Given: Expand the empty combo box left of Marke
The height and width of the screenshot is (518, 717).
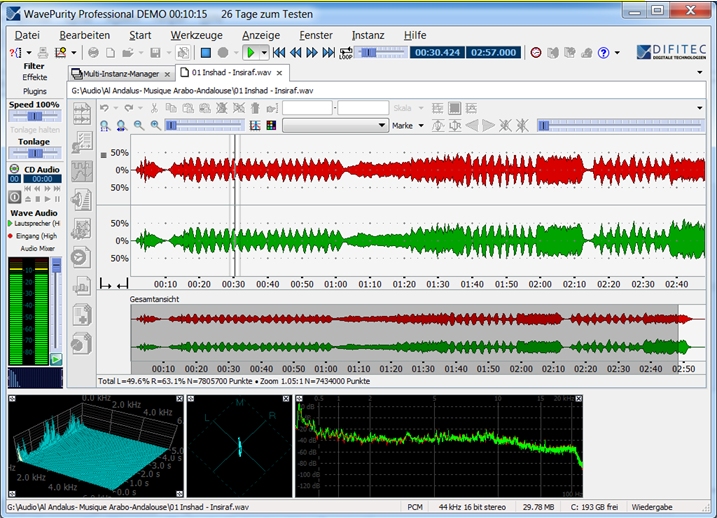Looking at the screenshot, I should coord(382,126).
